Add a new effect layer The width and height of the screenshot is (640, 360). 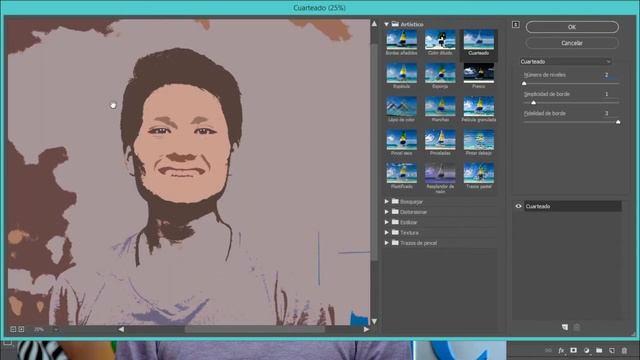565,327
